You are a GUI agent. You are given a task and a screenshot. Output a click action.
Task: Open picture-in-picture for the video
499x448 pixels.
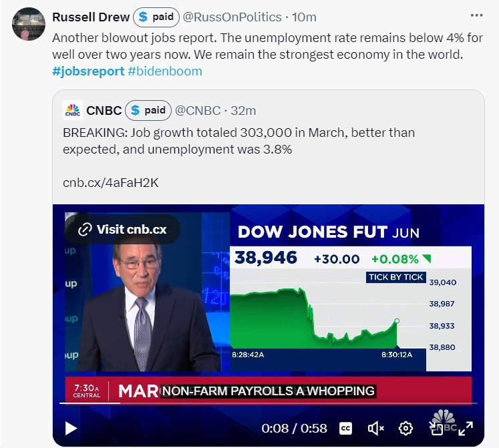coord(436,429)
